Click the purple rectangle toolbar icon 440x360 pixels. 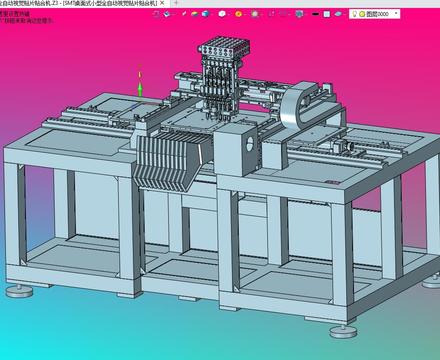tap(283, 14)
